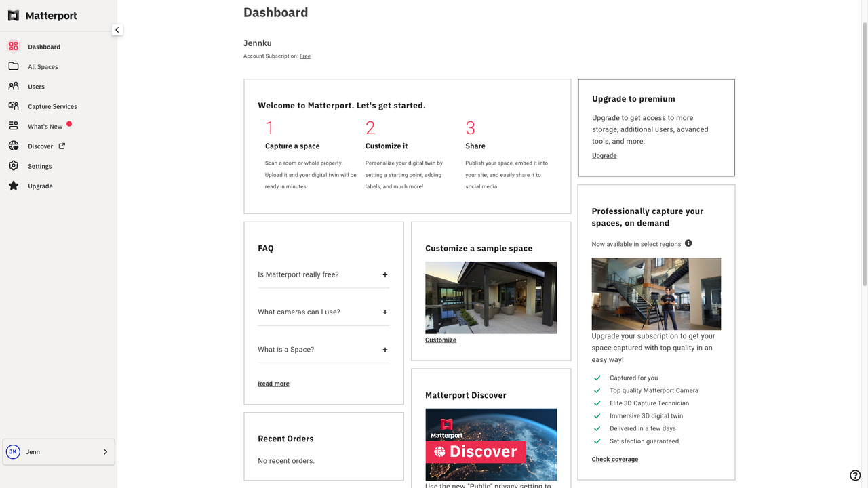This screenshot has width=868, height=488.
Task: Click the Capture Services icon
Action: (14, 106)
